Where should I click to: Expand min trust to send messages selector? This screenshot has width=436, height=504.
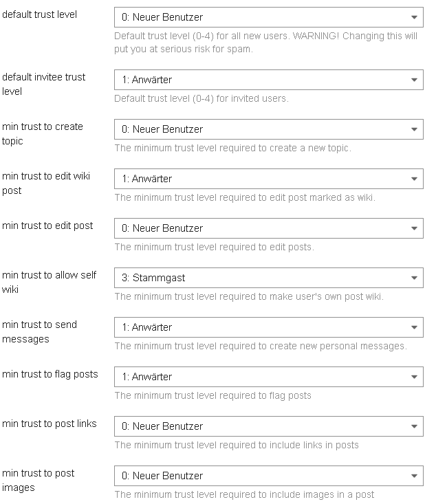tap(268, 327)
